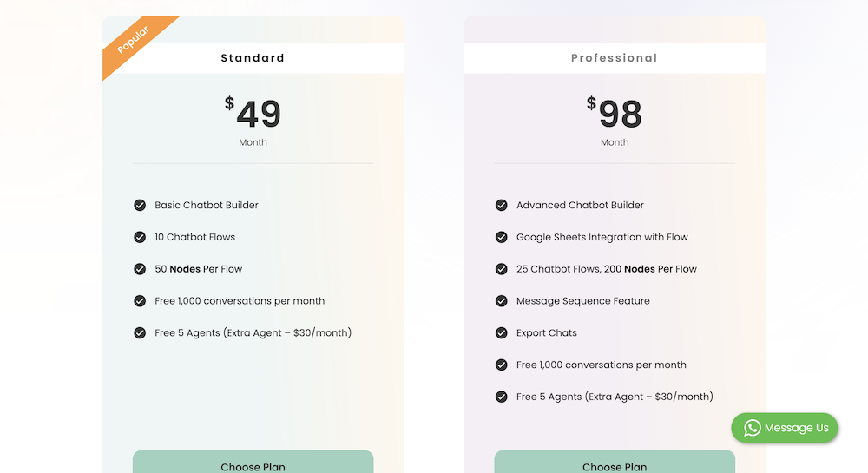Viewport: 868px width, 473px height.
Task: Click checkmark icon next to 10 Chatbot Flows
Action: 140,237
